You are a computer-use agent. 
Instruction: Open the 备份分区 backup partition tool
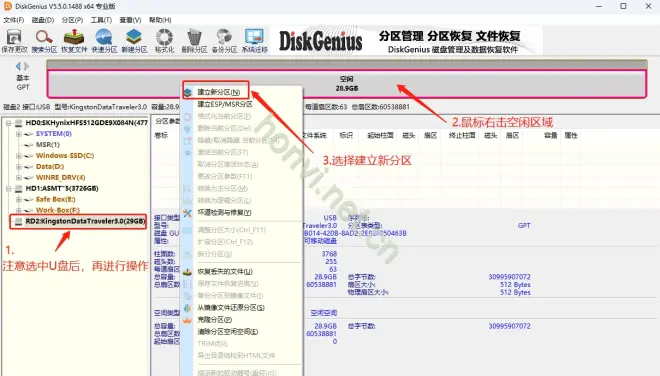pos(224,41)
